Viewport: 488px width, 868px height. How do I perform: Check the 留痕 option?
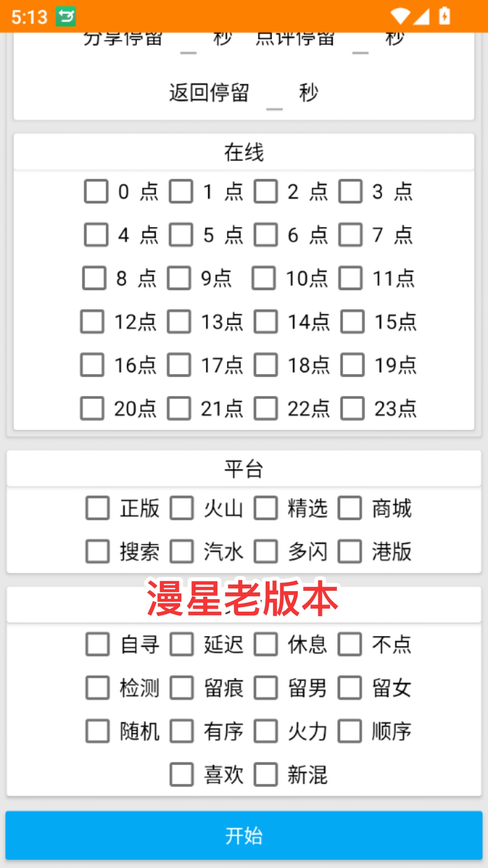[182, 688]
